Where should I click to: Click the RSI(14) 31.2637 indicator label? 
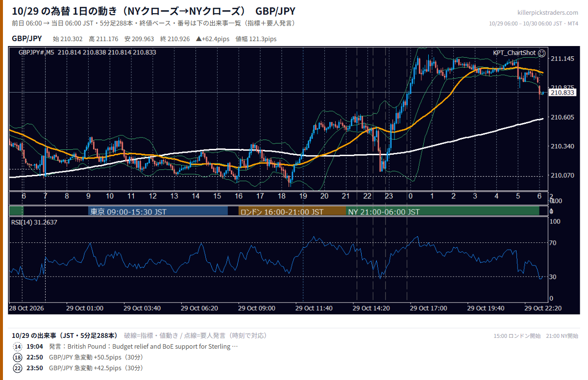click(34, 222)
